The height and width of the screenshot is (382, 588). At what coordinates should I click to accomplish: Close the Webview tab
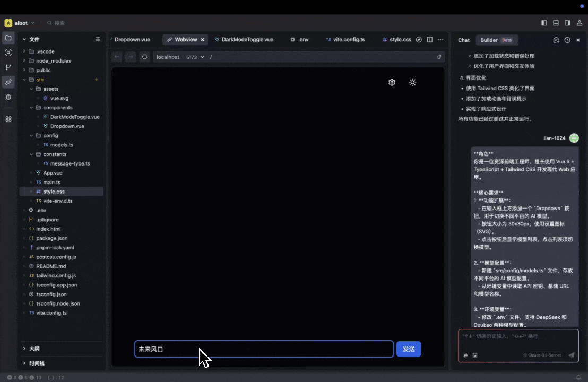point(203,40)
